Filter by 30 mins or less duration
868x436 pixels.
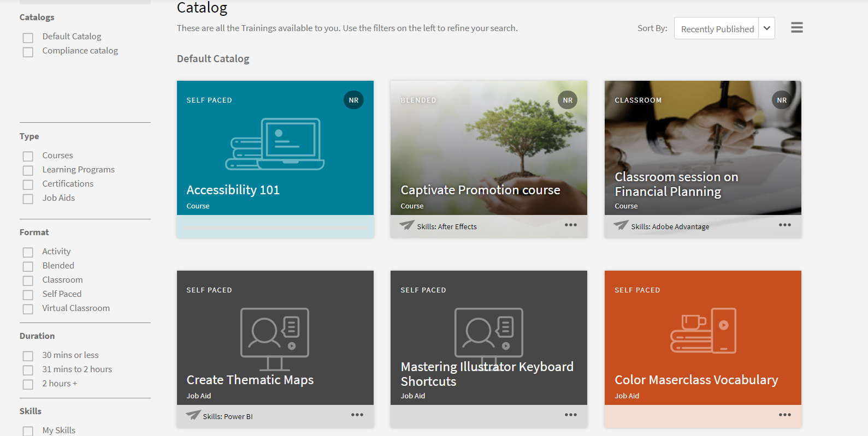[x=28, y=356]
